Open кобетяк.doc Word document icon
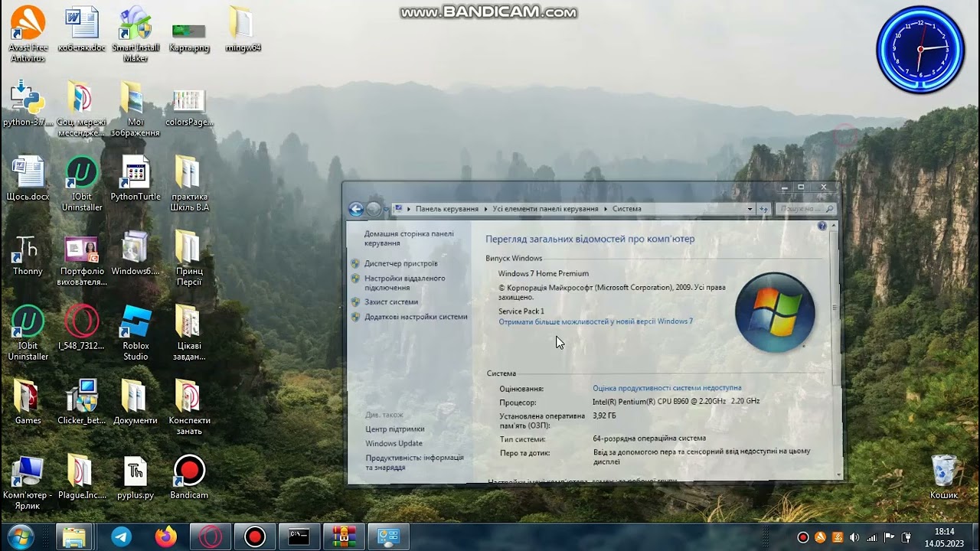 [x=82, y=29]
